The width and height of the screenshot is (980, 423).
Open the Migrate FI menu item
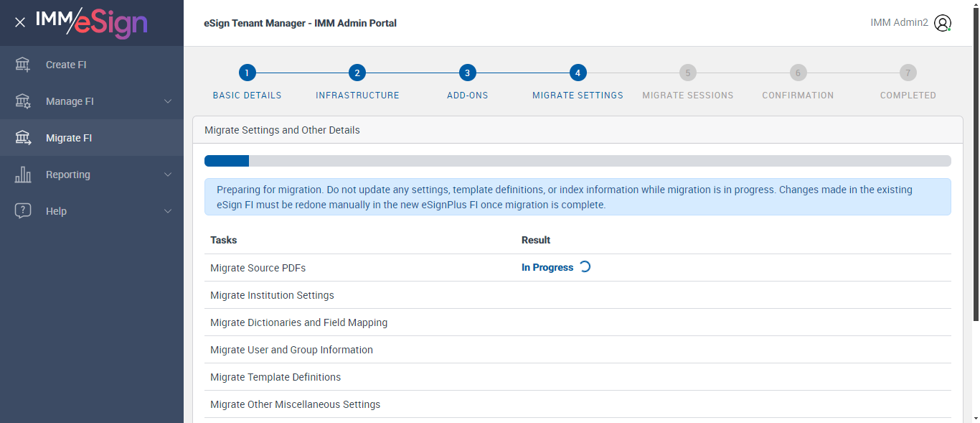(x=69, y=138)
